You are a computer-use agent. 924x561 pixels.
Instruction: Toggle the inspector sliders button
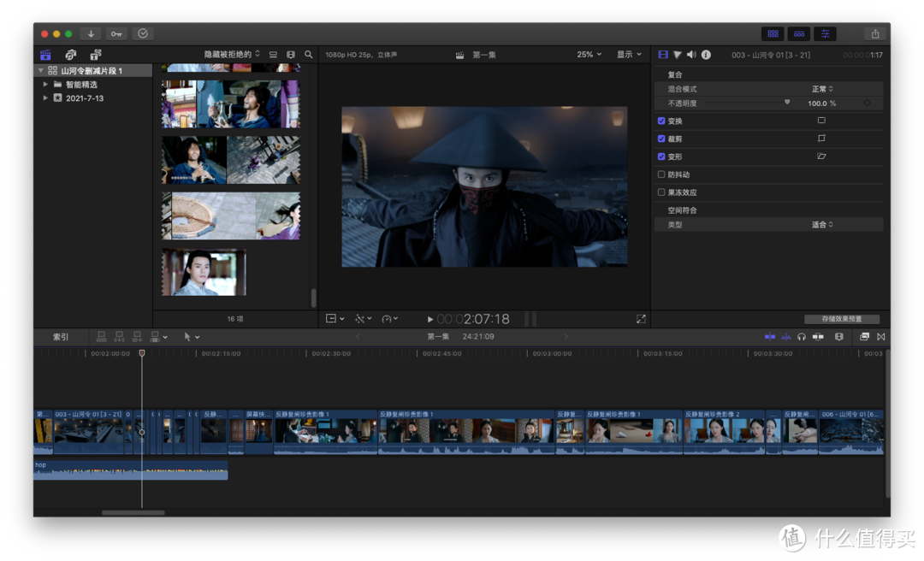[x=825, y=33]
